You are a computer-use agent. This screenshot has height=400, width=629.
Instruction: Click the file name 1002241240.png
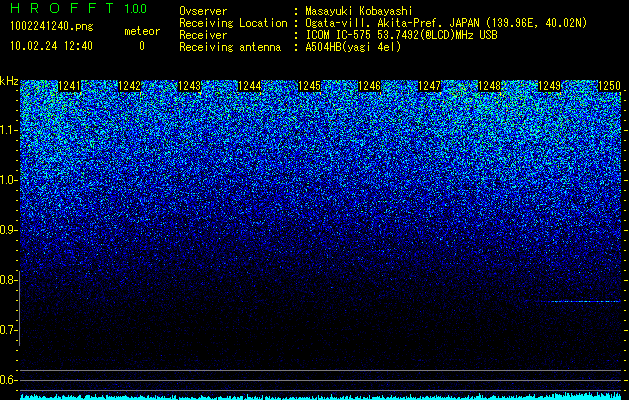(x=51, y=26)
